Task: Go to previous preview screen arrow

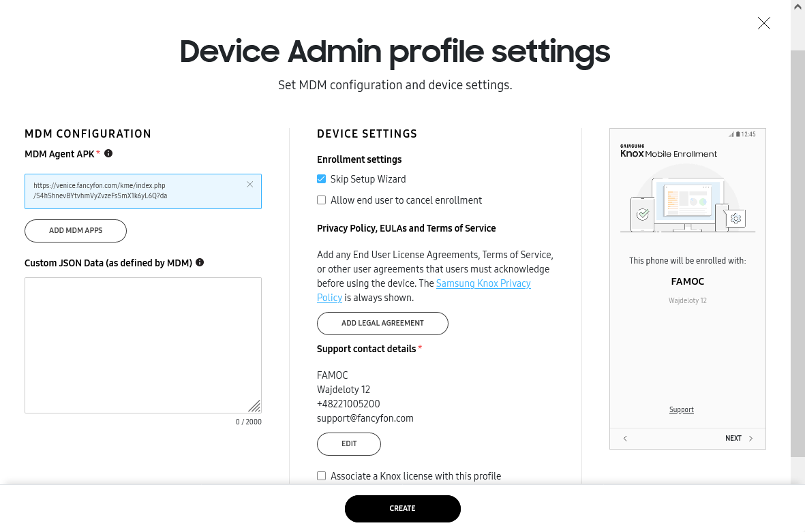Action: coord(625,439)
